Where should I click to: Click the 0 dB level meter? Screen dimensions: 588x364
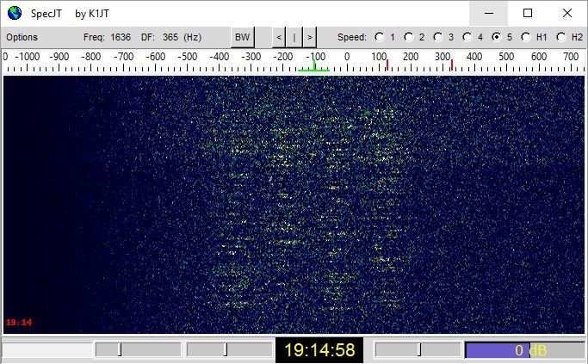pos(525,350)
